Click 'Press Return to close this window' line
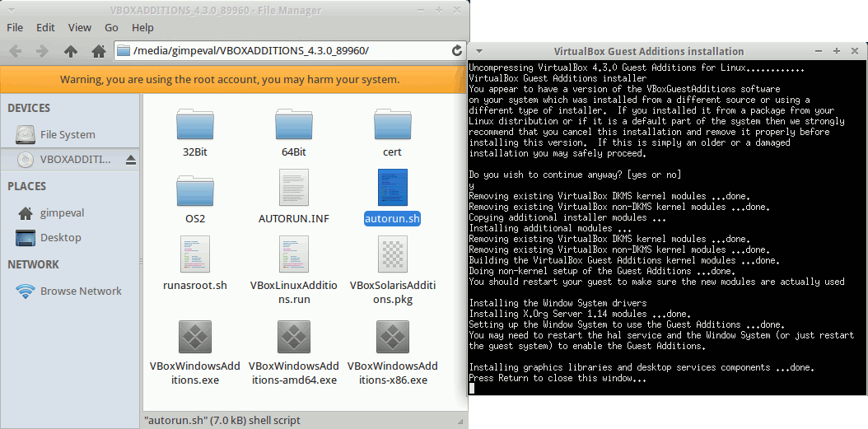 [558, 378]
